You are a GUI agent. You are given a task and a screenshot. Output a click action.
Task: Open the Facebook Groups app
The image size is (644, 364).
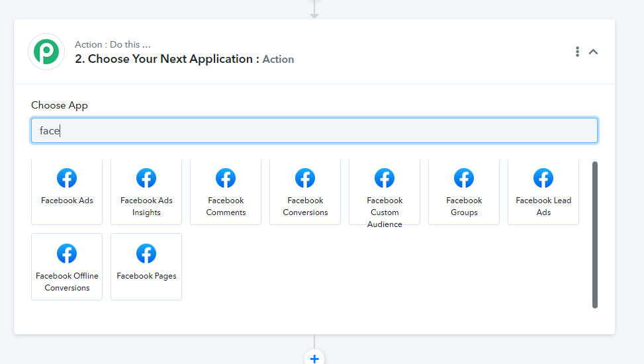tap(464, 191)
